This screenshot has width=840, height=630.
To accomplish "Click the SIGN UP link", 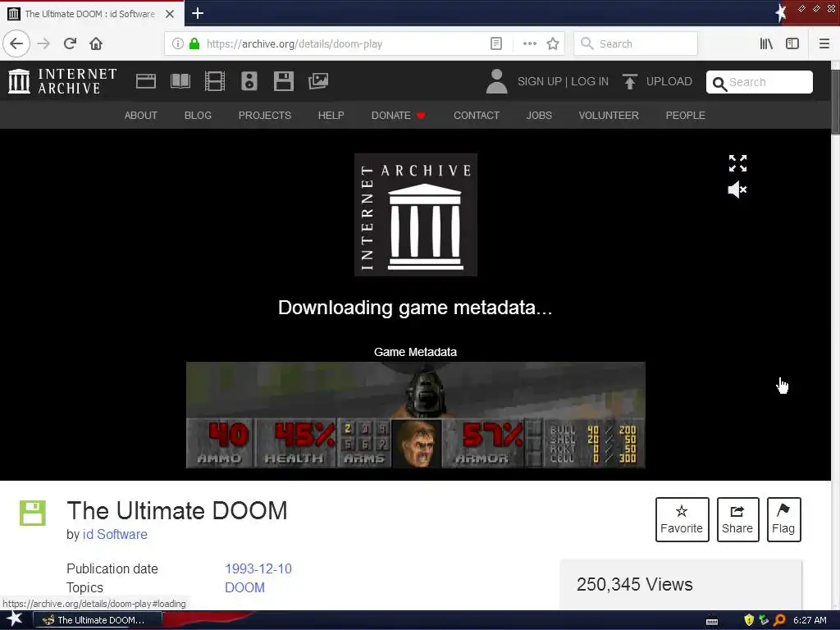I will click(539, 81).
